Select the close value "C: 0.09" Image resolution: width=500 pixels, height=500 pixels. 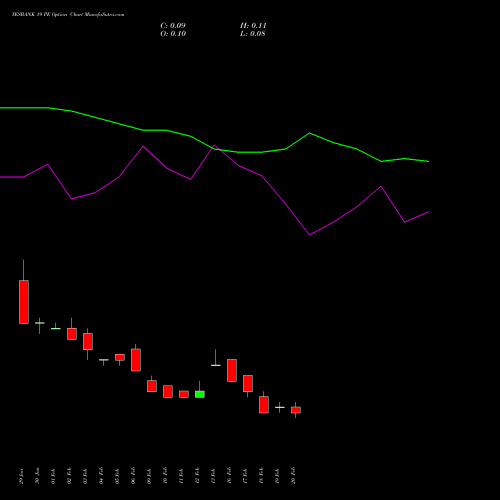click(x=173, y=26)
